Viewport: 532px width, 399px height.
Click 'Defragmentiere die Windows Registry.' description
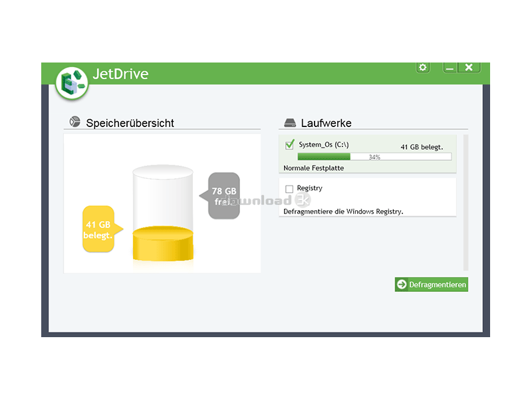click(x=343, y=211)
